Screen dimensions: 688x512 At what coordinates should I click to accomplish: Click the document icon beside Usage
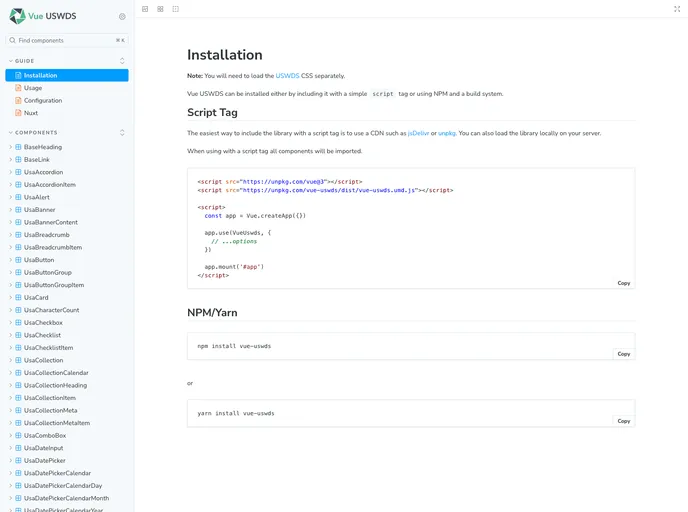click(x=18, y=88)
